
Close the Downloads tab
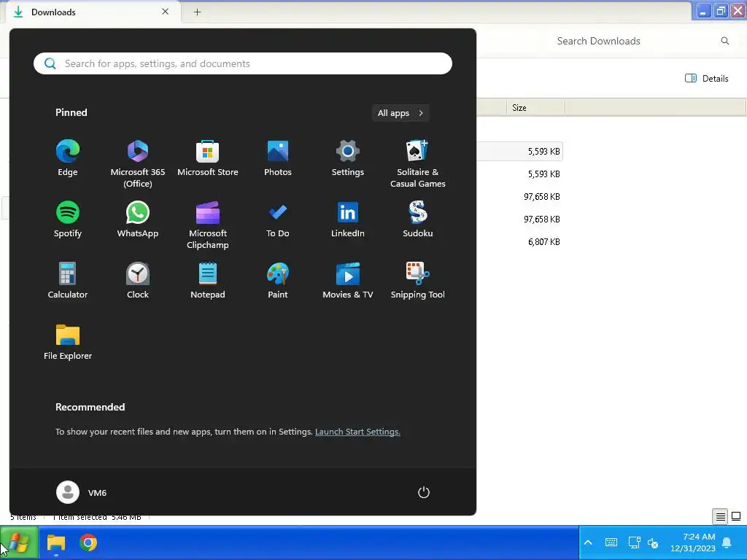pyautogui.click(x=166, y=12)
